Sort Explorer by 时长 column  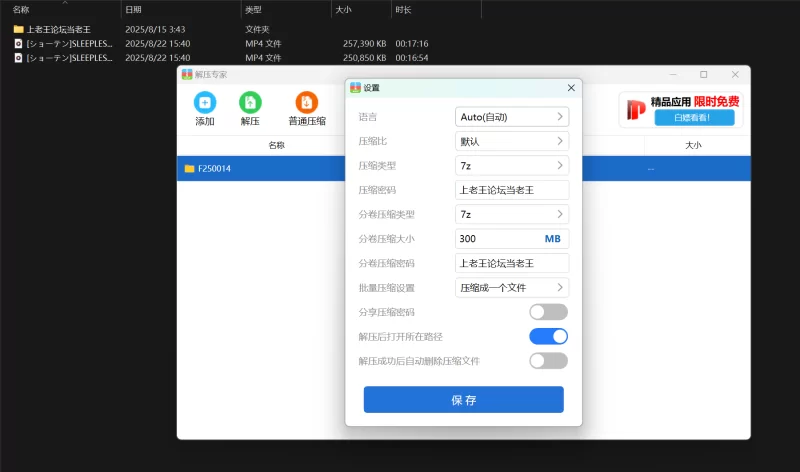(403, 10)
